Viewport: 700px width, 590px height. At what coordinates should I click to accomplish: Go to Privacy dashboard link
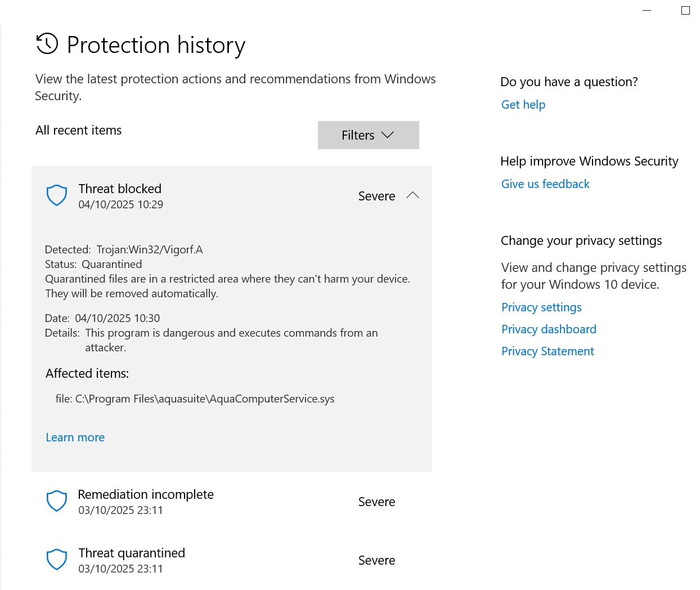pyautogui.click(x=548, y=329)
